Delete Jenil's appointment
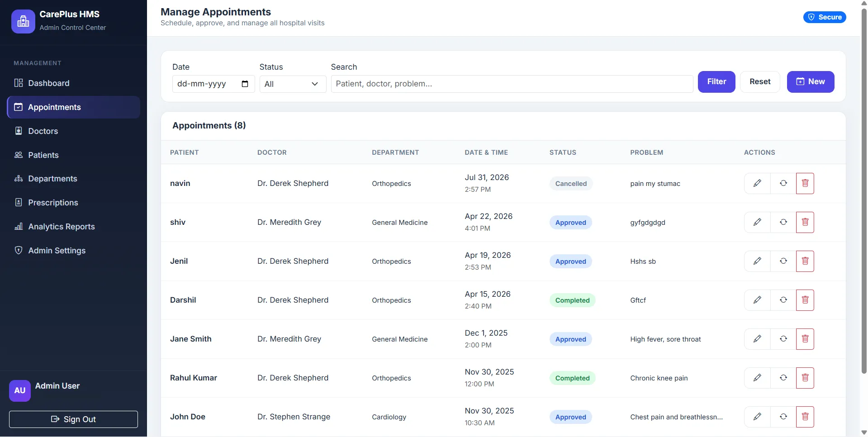The width and height of the screenshot is (868, 437). point(805,261)
